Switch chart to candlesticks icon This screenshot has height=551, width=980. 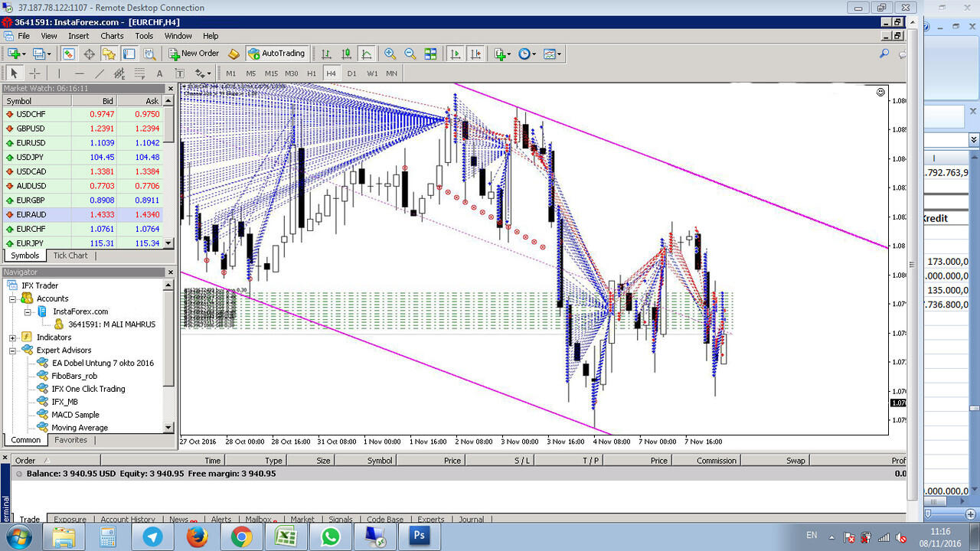point(347,54)
